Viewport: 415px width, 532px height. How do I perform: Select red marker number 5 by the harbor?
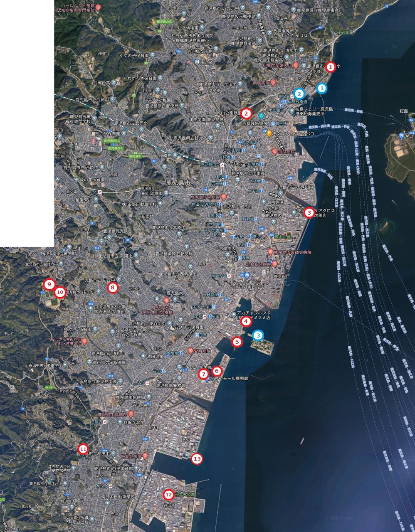tap(237, 342)
